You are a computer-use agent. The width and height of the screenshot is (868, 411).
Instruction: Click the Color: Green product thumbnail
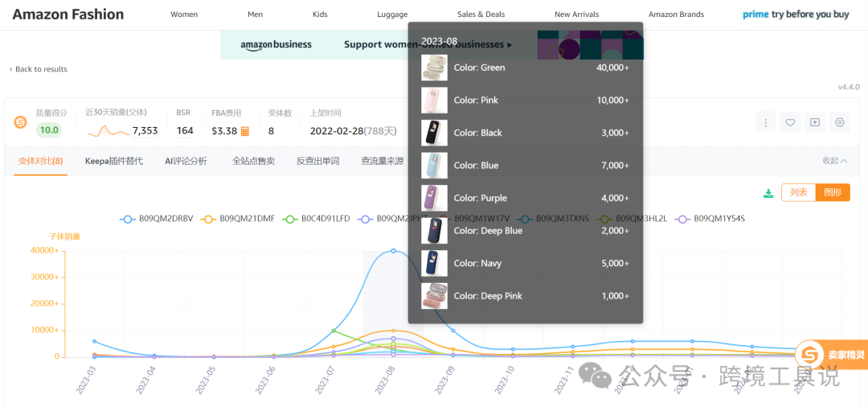pos(434,68)
